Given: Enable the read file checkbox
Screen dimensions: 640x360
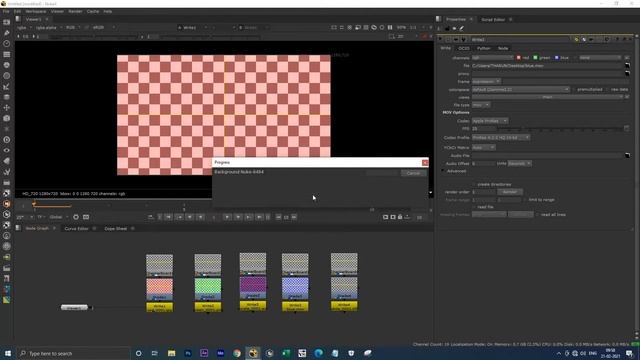Looking at the screenshot, I should click(474, 207).
